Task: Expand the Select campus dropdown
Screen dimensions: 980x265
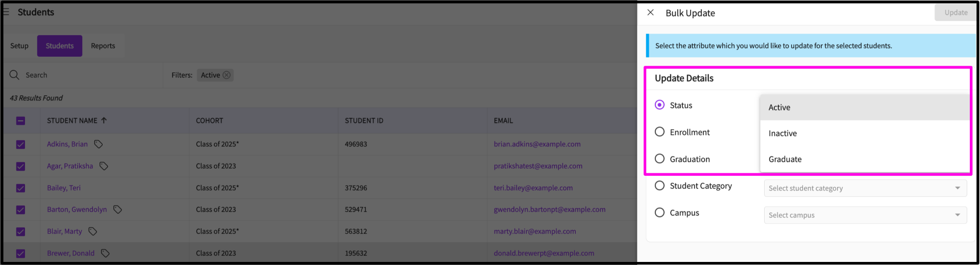Action: click(865, 215)
